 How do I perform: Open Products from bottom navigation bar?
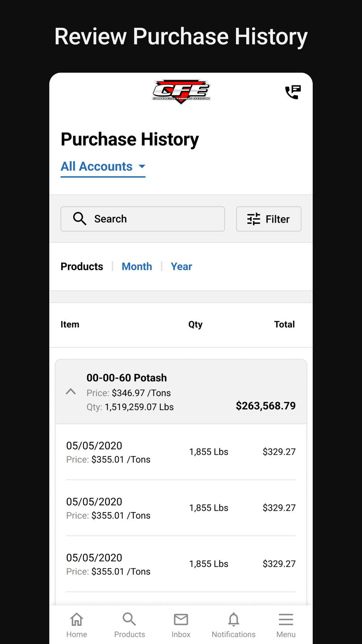[x=129, y=625]
